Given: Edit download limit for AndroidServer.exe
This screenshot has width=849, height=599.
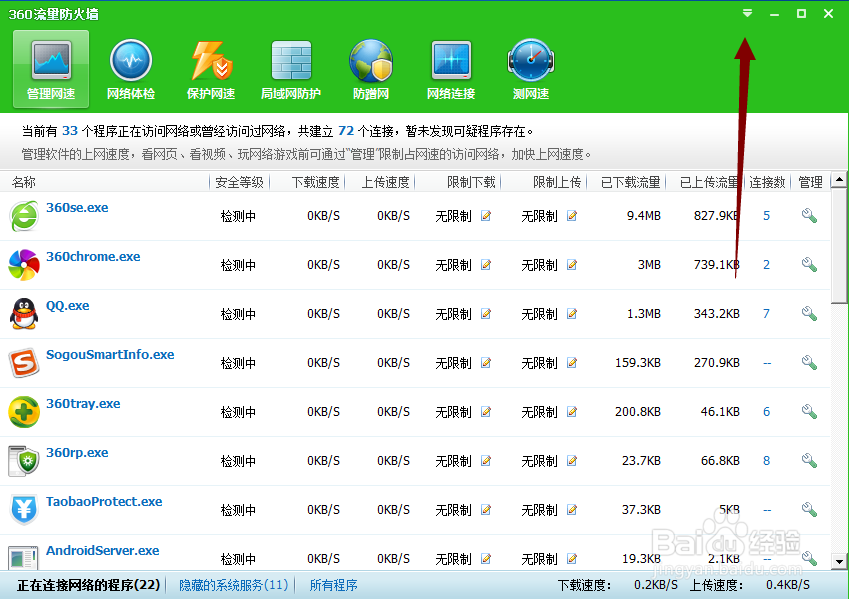Looking at the screenshot, I should point(486,559).
